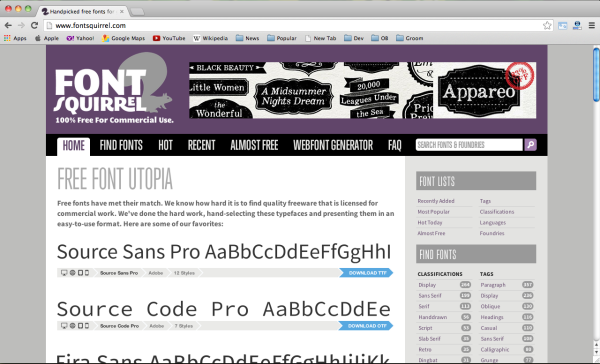Click the screen-capture extension icon beside the star
The image size is (600, 364).
pos(562,26)
